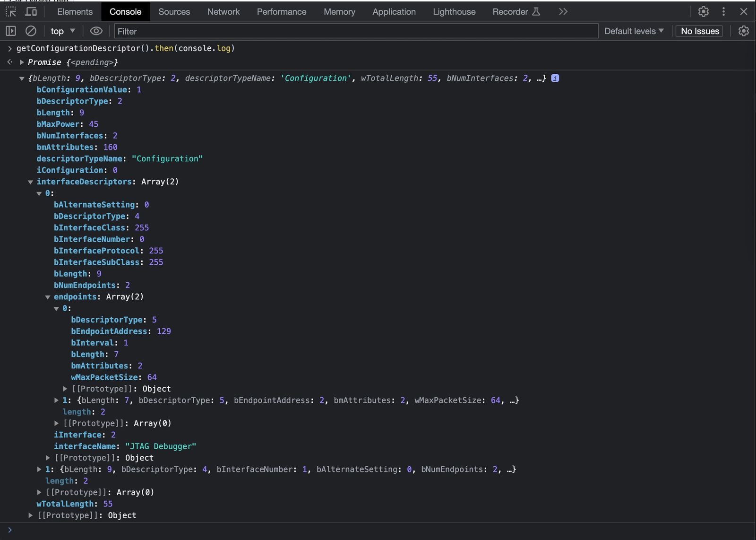The height and width of the screenshot is (540, 756).
Task: Open DevTools settings gear in tab bar
Action: (703, 12)
